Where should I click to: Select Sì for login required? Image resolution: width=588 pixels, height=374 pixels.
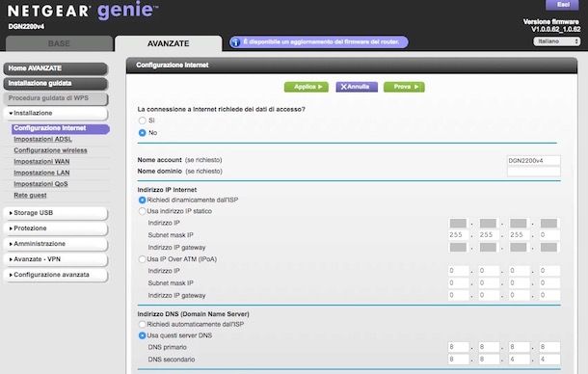pyautogui.click(x=142, y=120)
